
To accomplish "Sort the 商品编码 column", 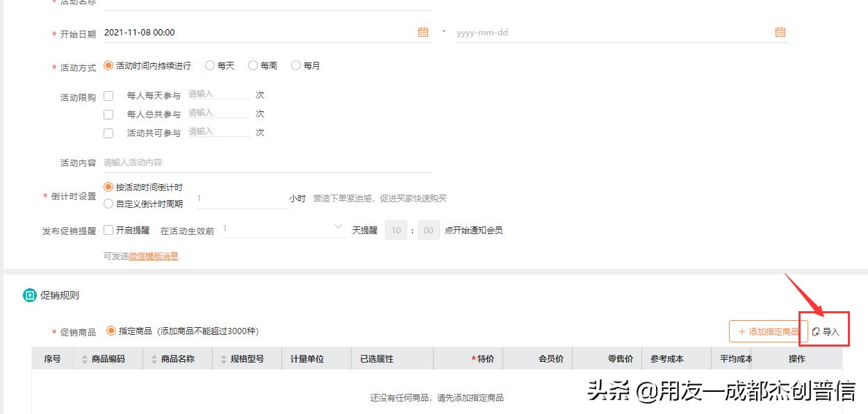I will click(83, 358).
